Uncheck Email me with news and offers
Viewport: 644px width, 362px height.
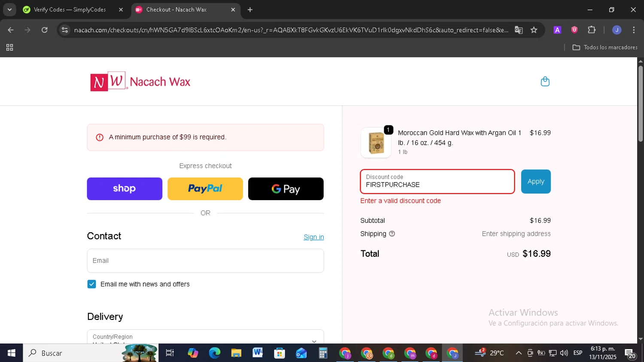tap(91, 284)
